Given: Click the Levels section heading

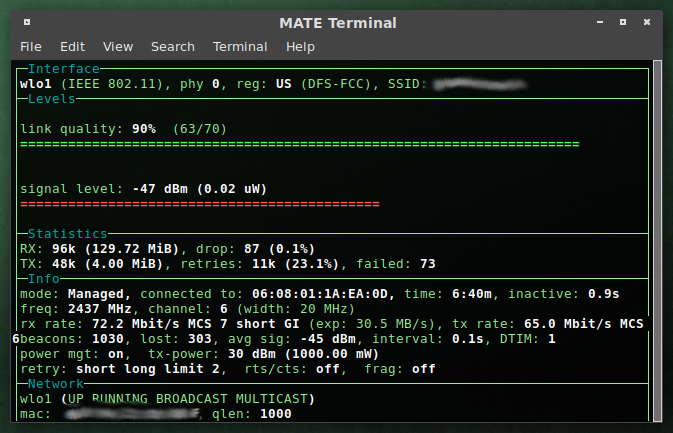Looking at the screenshot, I should (x=52, y=99).
